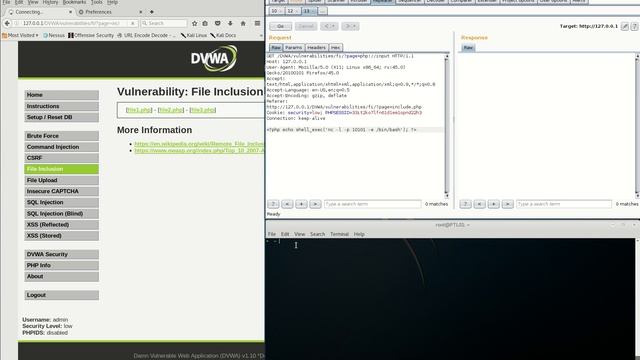Open response search options question button
The height and width of the screenshot is (360, 640).
[465, 204]
